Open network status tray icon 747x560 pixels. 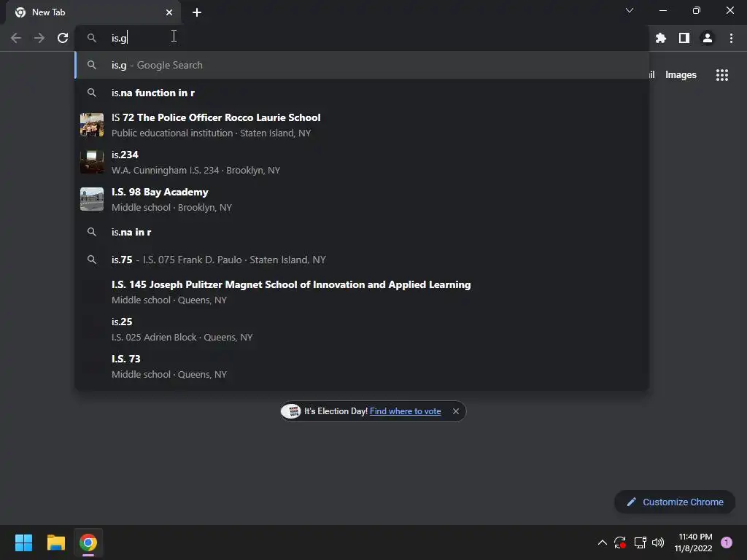pyautogui.click(x=640, y=542)
